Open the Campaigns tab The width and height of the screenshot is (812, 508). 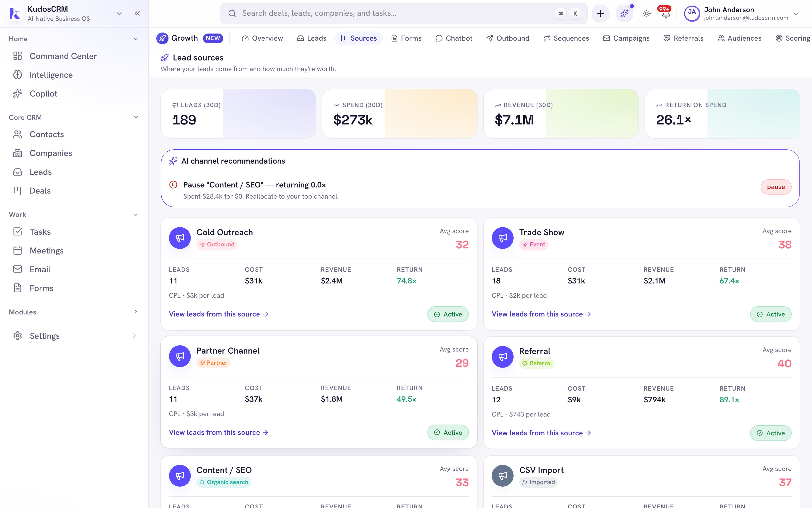[x=627, y=38]
